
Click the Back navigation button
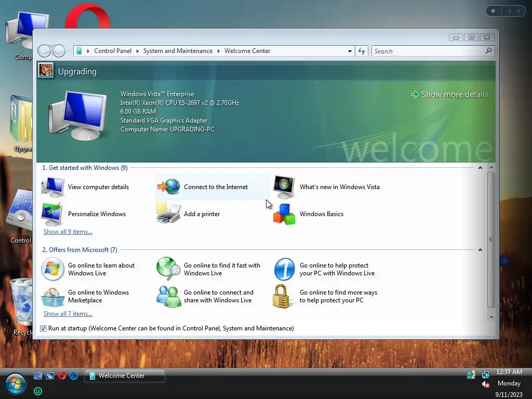tap(45, 51)
